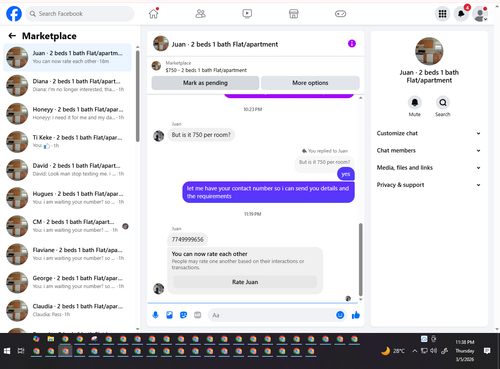500x369 pixels.
Task: Open Ti Keke conversation in the list
Action: 67,142
